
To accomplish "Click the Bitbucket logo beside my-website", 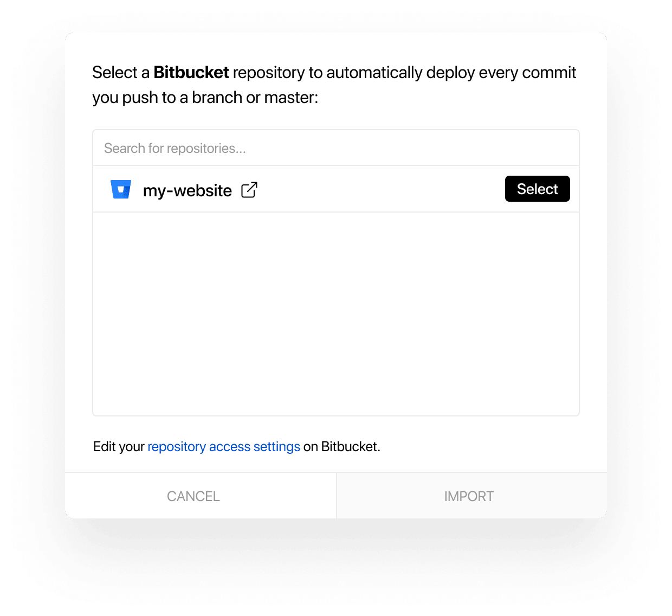I will (120, 189).
